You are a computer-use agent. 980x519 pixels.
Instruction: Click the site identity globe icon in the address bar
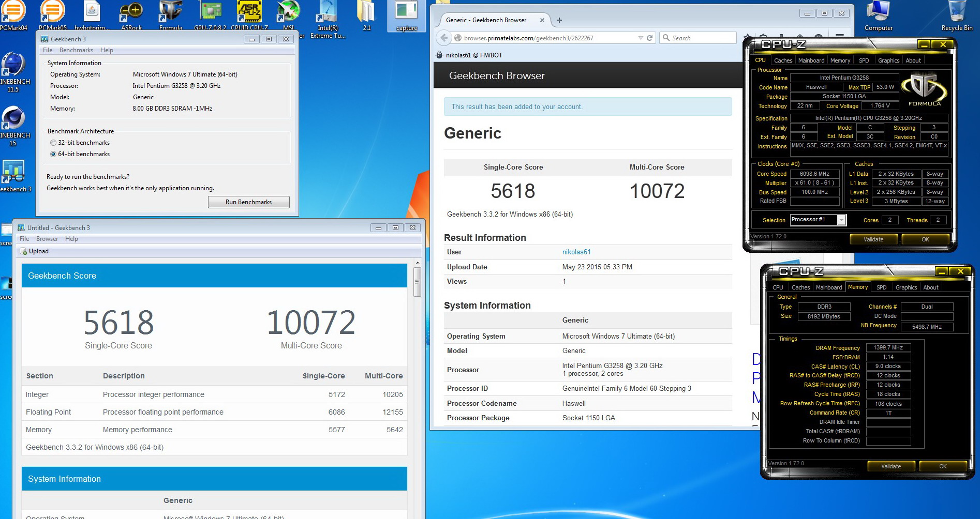point(458,38)
